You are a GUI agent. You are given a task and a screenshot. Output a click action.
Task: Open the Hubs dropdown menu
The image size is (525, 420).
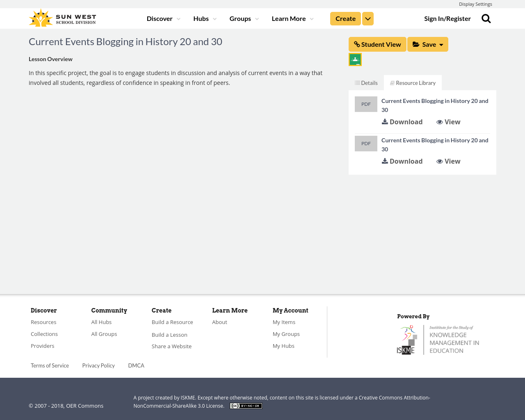205,19
